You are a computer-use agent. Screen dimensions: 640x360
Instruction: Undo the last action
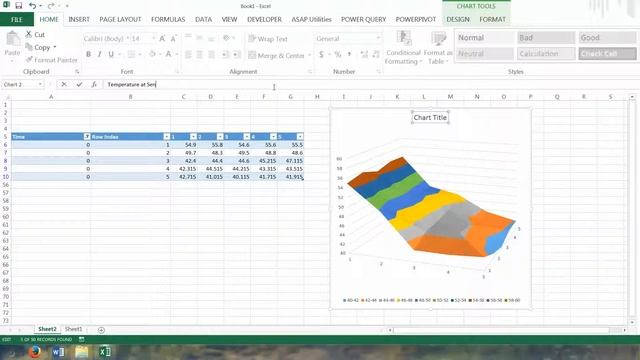coord(32,6)
